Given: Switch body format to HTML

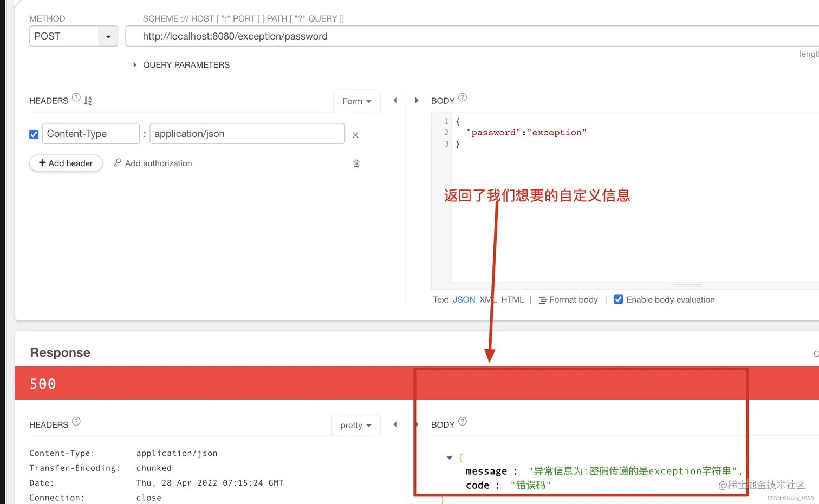Looking at the screenshot, I should (512, 300).
